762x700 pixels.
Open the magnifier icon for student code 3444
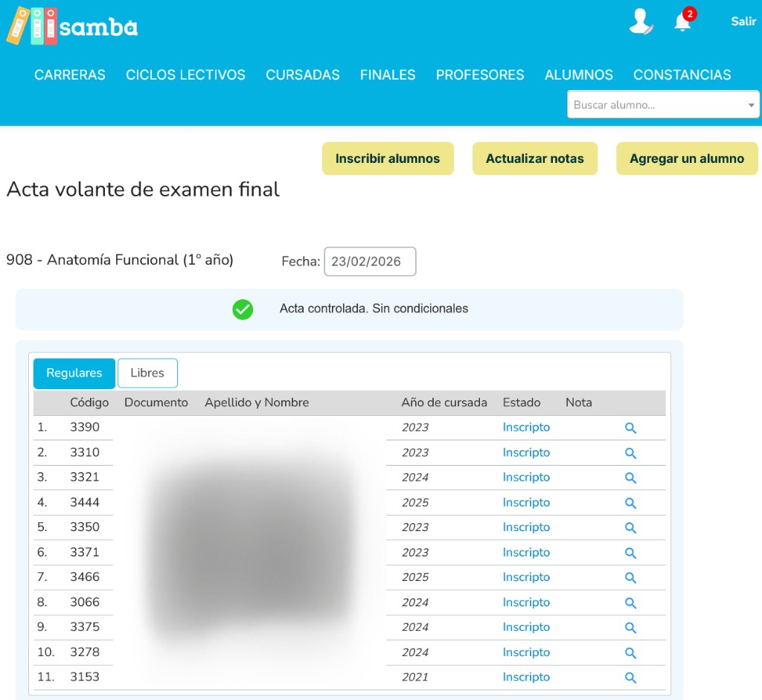click(x=630, y=502)
